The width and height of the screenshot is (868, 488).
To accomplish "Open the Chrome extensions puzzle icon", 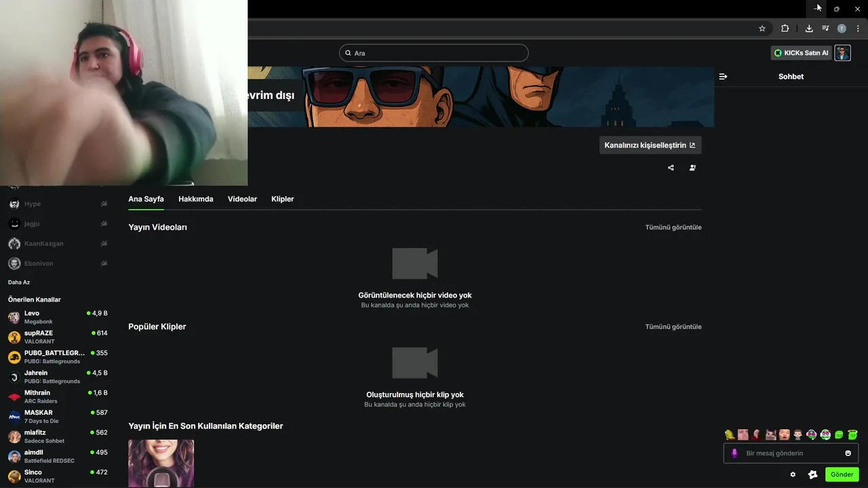I will point(785,28).
